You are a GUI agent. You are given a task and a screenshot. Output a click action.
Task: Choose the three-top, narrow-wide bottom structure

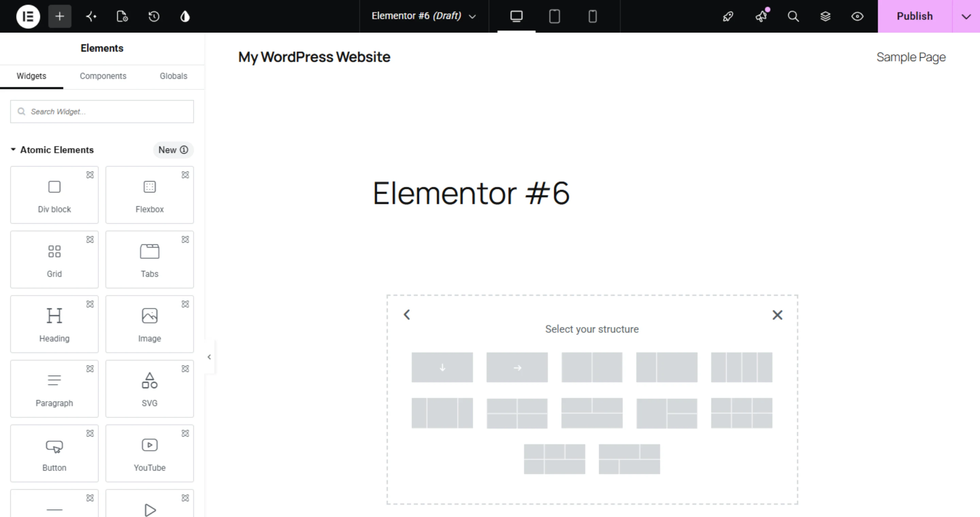click(x=554, y=459)
